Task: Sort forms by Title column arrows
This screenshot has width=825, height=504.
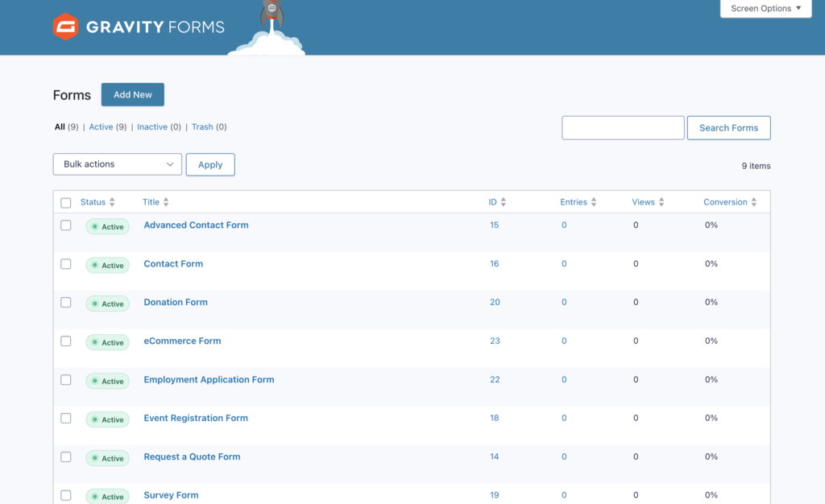Action: (x=166, y=202)
